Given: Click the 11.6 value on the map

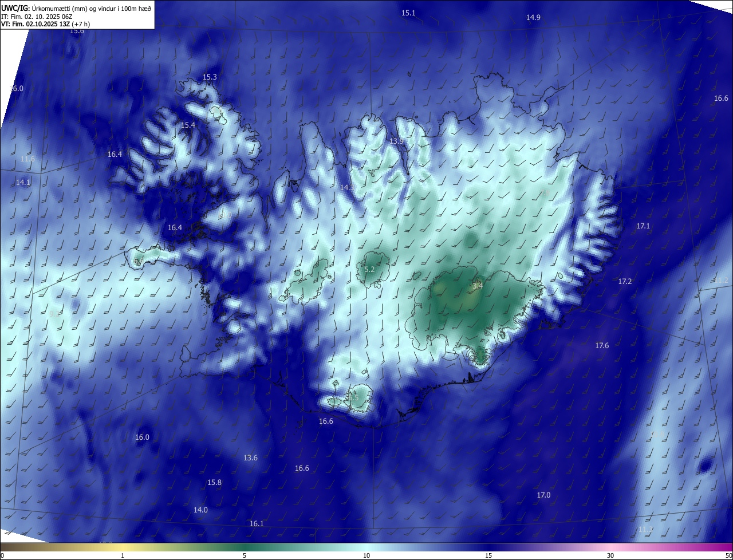Looking at the screenshot, I should 27,159.
